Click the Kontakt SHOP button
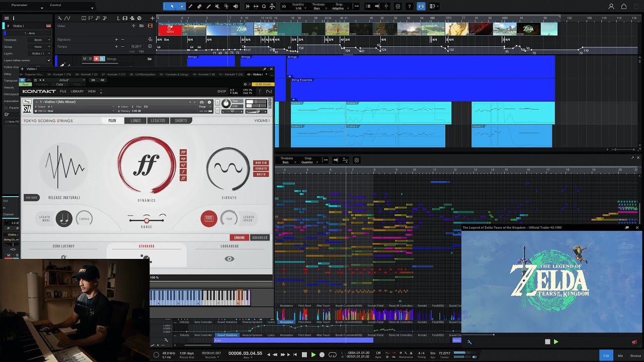Image resolution: width=644 pixels, height=362 pixels. tap(221, 92)
